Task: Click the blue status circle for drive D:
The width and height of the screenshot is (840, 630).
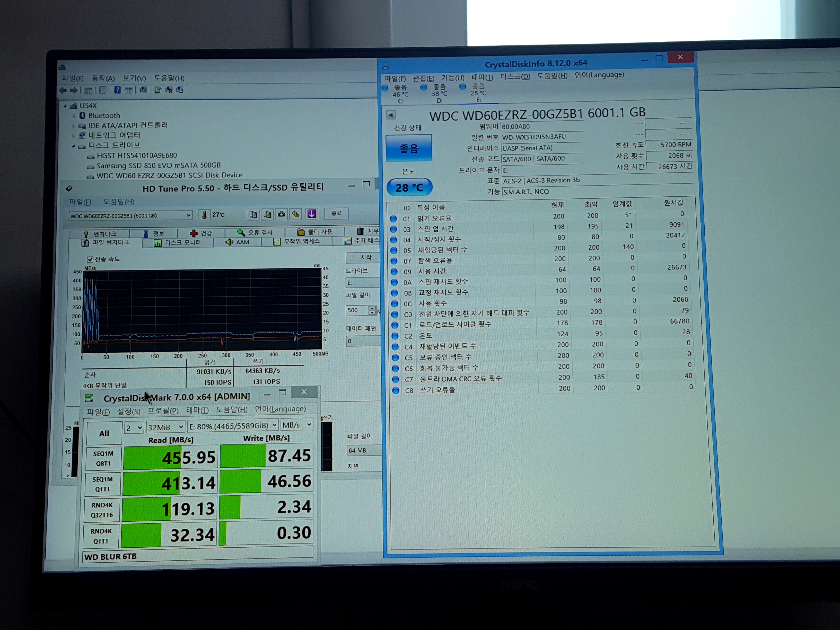Action: click(x=424, y=87)
